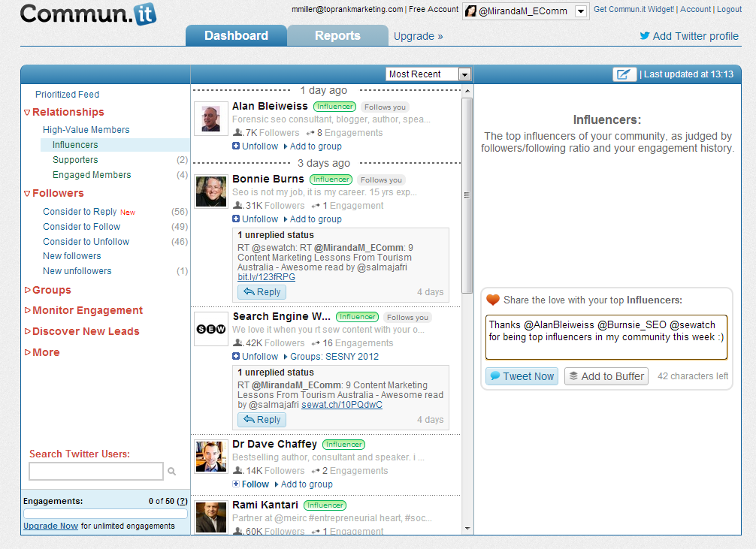
Task: Switch to the Reports tab
Action: pyautogui.click(x=337, y=35)
